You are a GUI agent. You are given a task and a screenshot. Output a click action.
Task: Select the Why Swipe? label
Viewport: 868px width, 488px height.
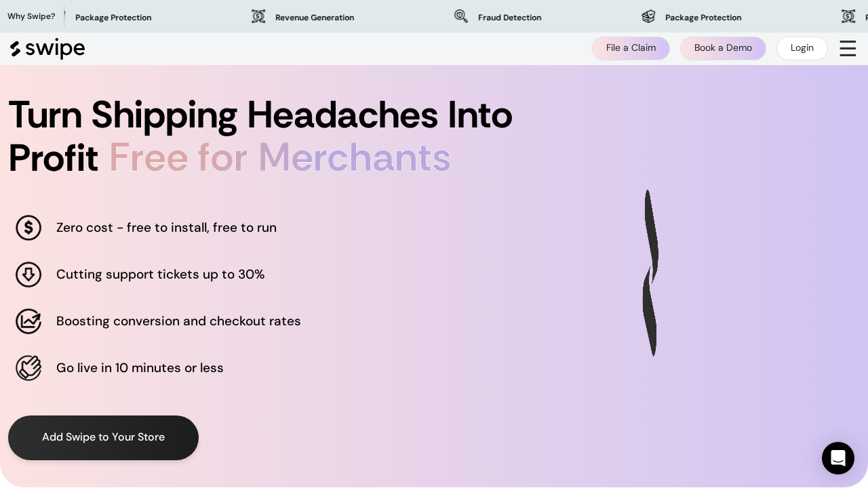click(31, 16)
